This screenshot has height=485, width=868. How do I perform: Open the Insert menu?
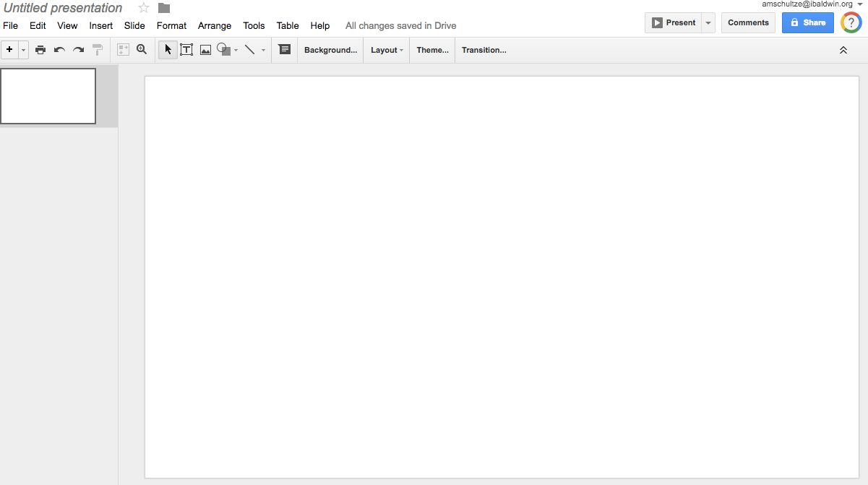click(101, 25)
